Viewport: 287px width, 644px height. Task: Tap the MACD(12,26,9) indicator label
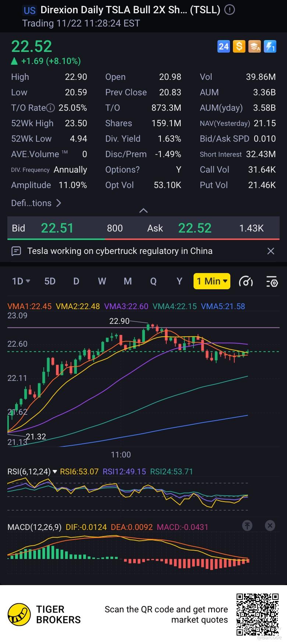[35, 527]
